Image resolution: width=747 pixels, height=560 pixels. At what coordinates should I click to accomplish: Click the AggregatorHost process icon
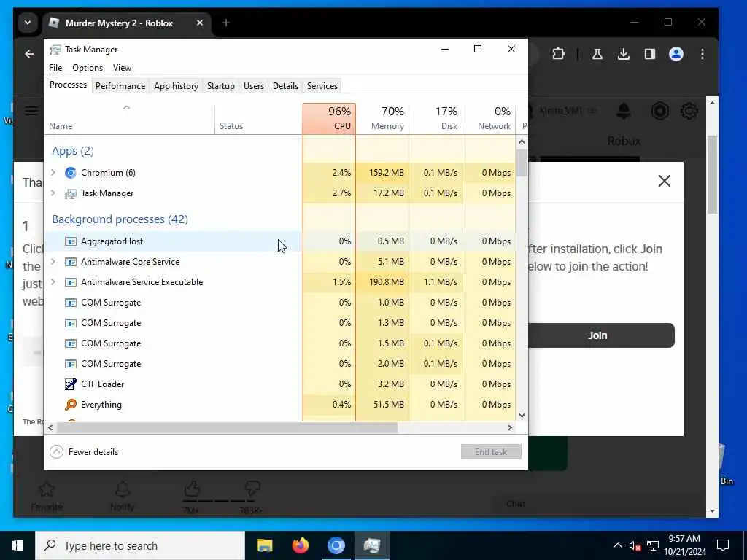[x=71, y=241]
